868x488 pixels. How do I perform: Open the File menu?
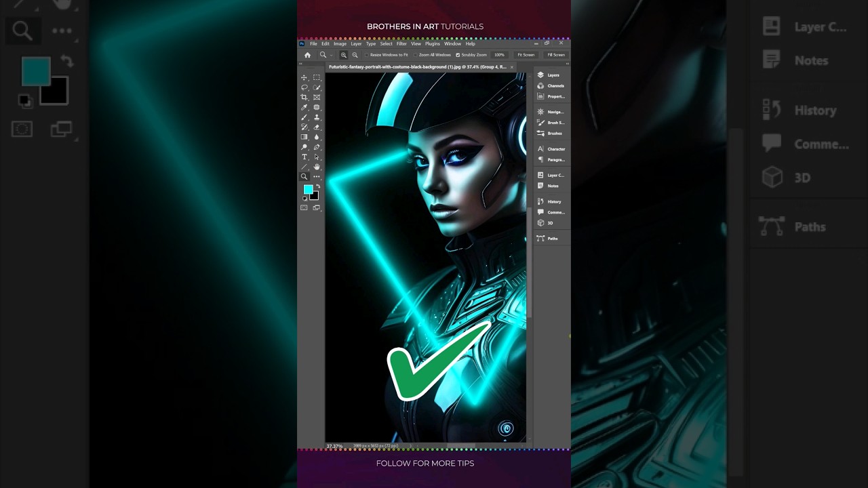(314, 43)
